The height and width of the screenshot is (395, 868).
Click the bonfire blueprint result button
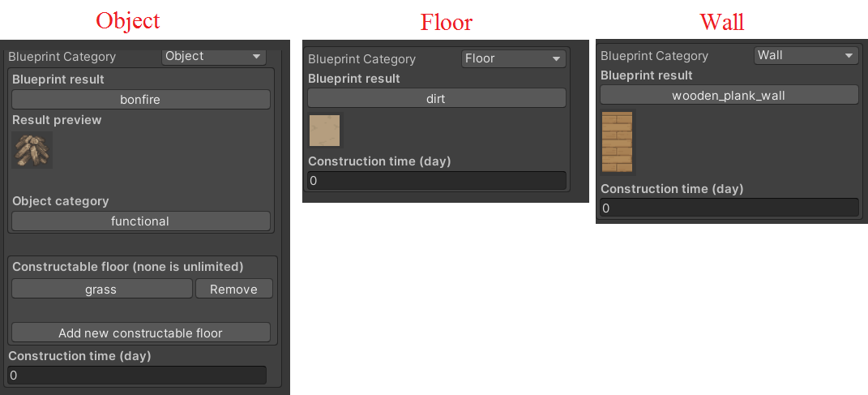point(140,100)
